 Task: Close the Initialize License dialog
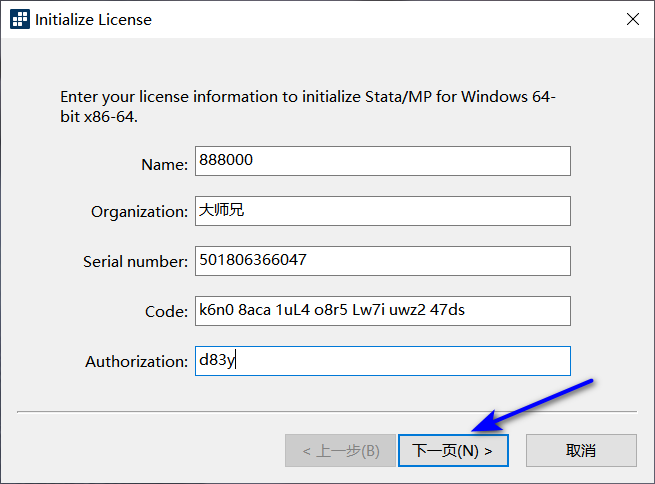[632, 19]
